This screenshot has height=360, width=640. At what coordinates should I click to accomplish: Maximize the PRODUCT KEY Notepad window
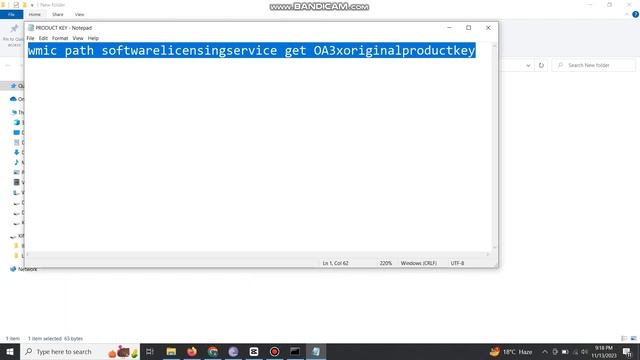point(469,28)
